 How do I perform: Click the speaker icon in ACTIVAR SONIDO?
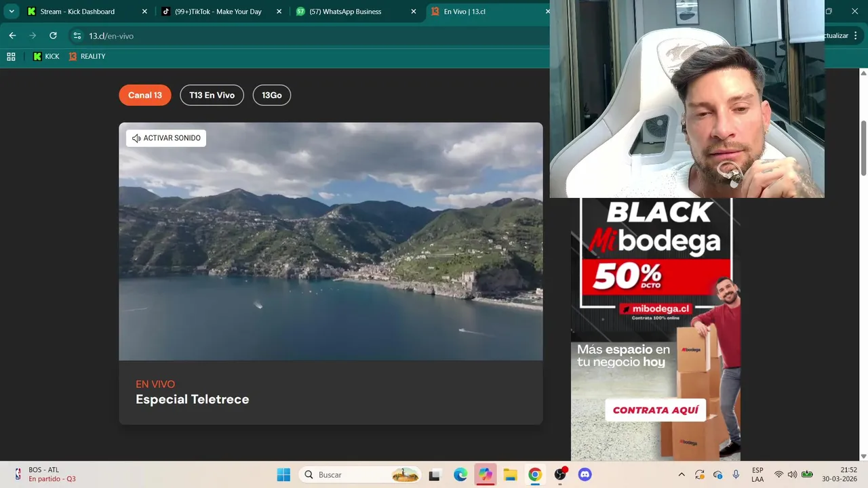[x=136, y=138]
